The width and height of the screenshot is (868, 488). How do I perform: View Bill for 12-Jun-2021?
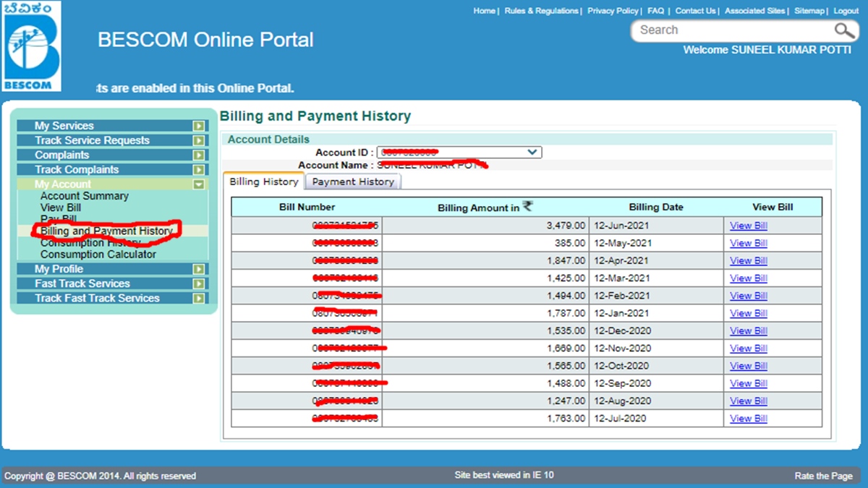point(749,226)
